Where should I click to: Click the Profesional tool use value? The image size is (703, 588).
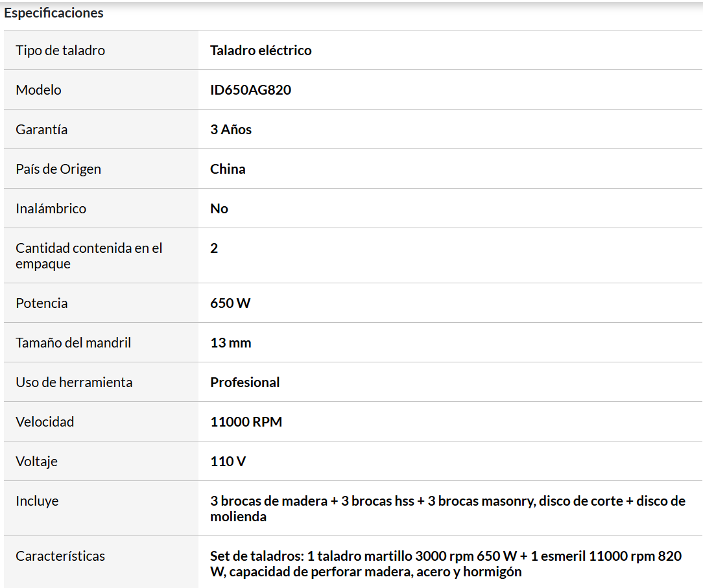click(245, 382)
